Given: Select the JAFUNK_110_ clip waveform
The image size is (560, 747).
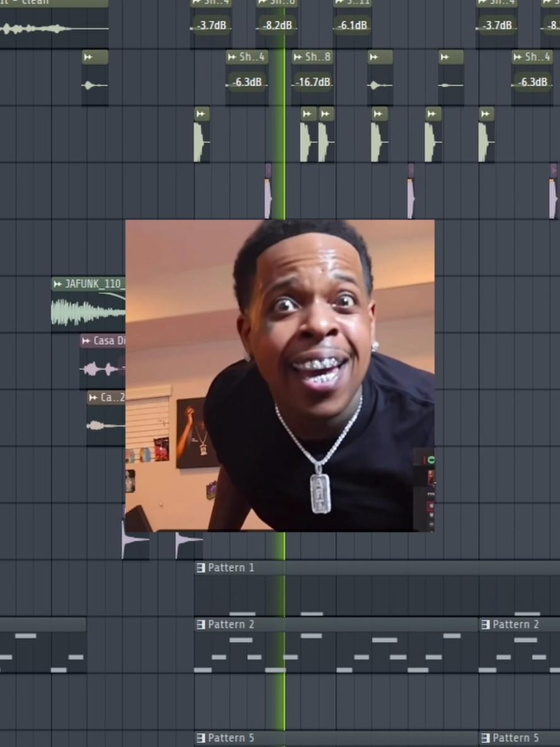Looking at the screenshot, I should 88,312.
